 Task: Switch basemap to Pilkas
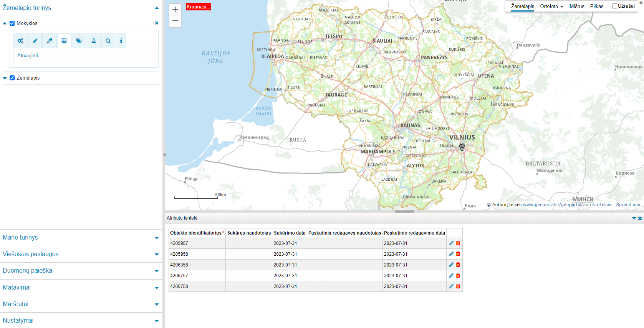pyautogui.click(x=597, y=7)
